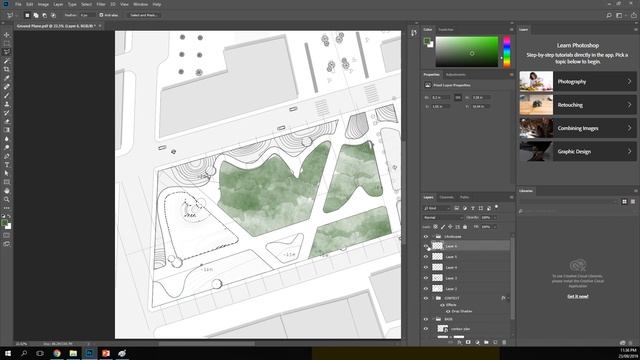
Task: Select the Zoom tool
Action: [x=7, y=199]
